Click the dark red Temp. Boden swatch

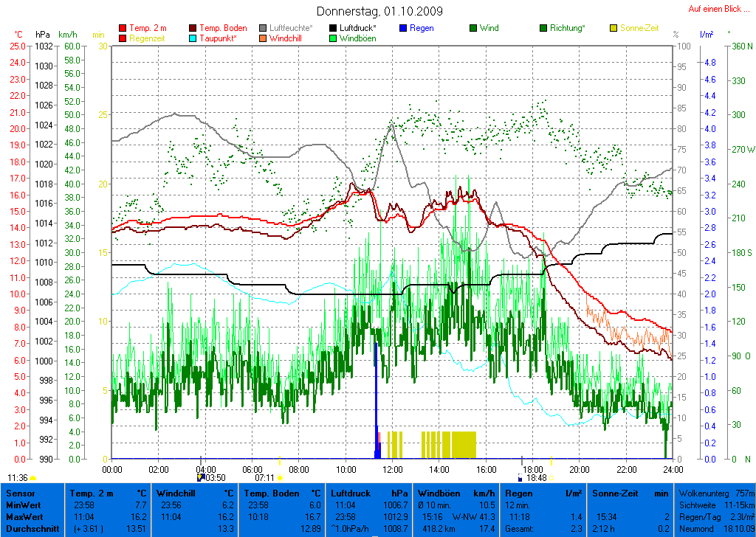pos(193,29)
